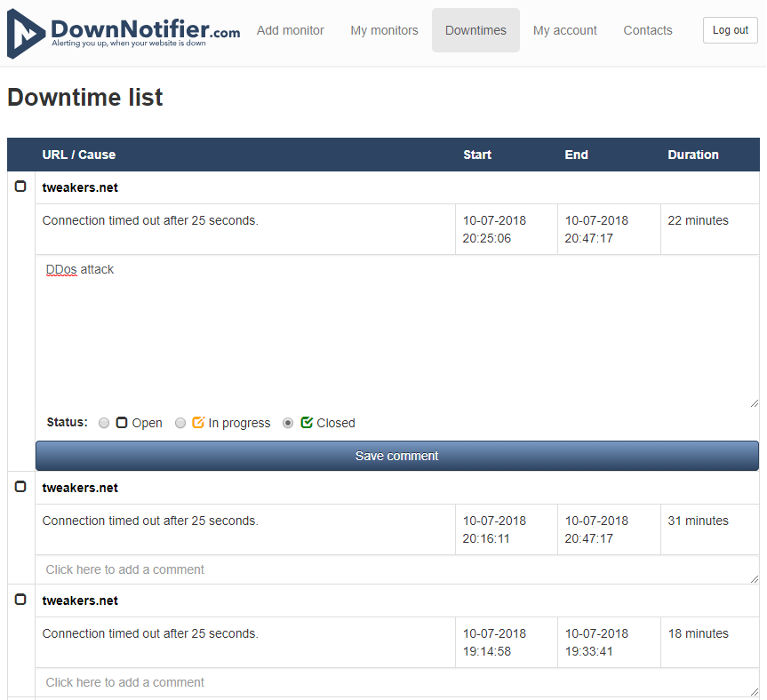Image resolution: width=767 pixels, height=700 pixels.
Task: Click in the DDos attack comment box
Action: point(397,332)
